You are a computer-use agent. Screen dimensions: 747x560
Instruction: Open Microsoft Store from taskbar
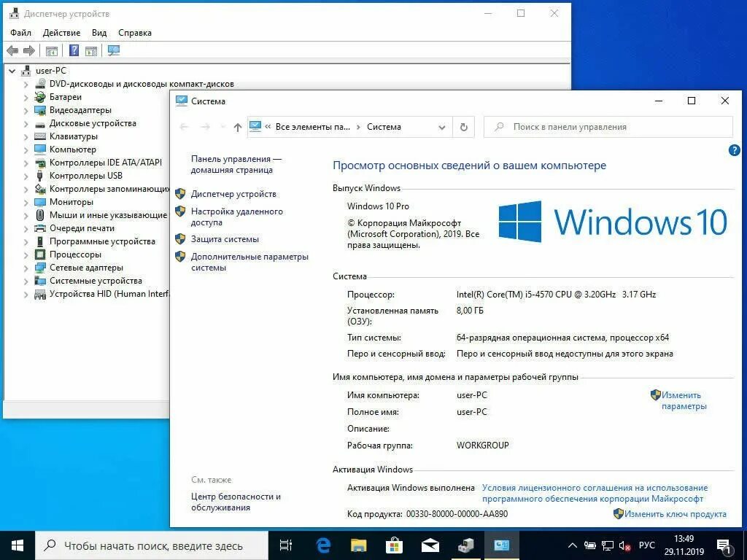[x=394, y=545]
